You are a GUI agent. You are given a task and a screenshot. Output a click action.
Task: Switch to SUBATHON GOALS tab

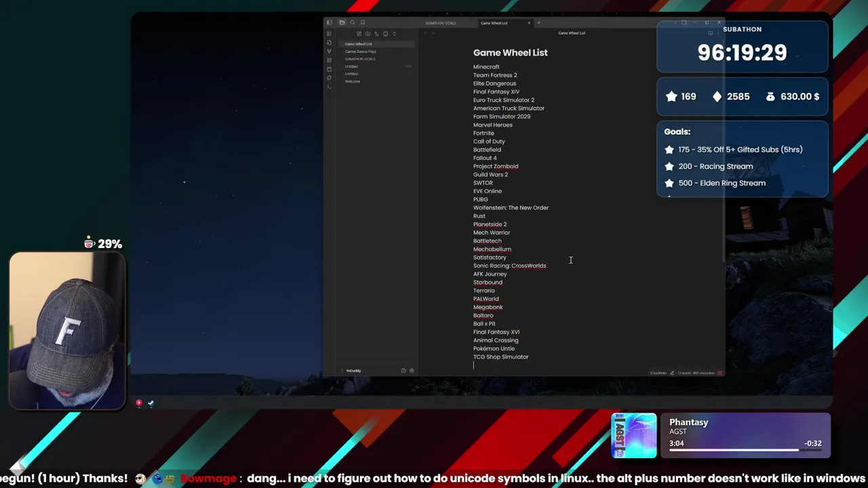pyautogui.click(x=441, y=23)
